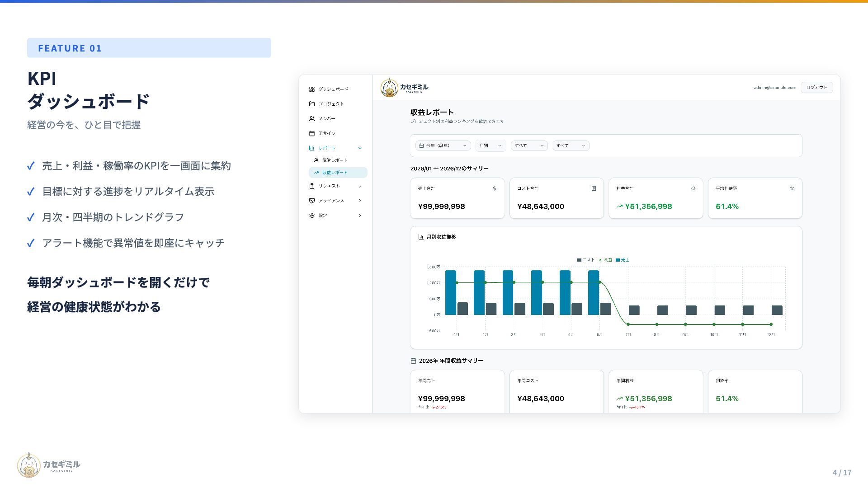The height and width of the screenshot is (488, 868).
Task: Click the ダッシュボード grid icon in sidebar
Action: click(x=311, y=89)
